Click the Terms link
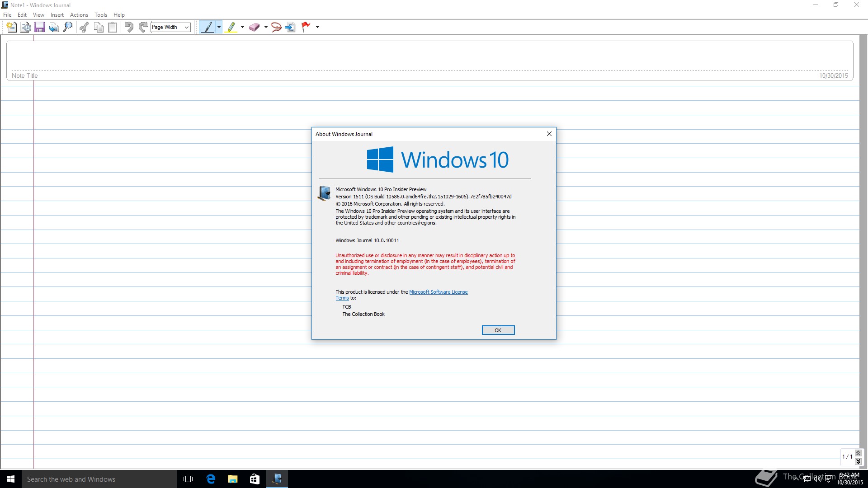 [x=342, y=298]
